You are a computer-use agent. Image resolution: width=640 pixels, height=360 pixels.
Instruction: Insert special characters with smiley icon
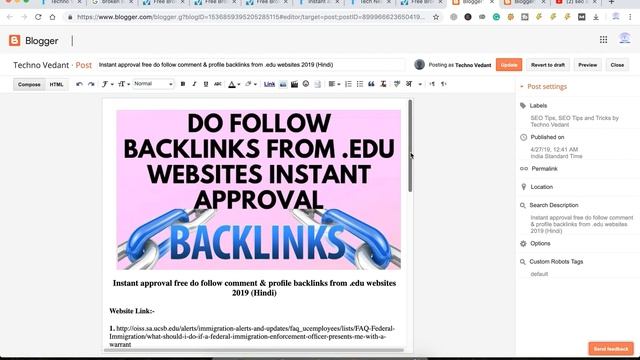[x=306, y=84]
